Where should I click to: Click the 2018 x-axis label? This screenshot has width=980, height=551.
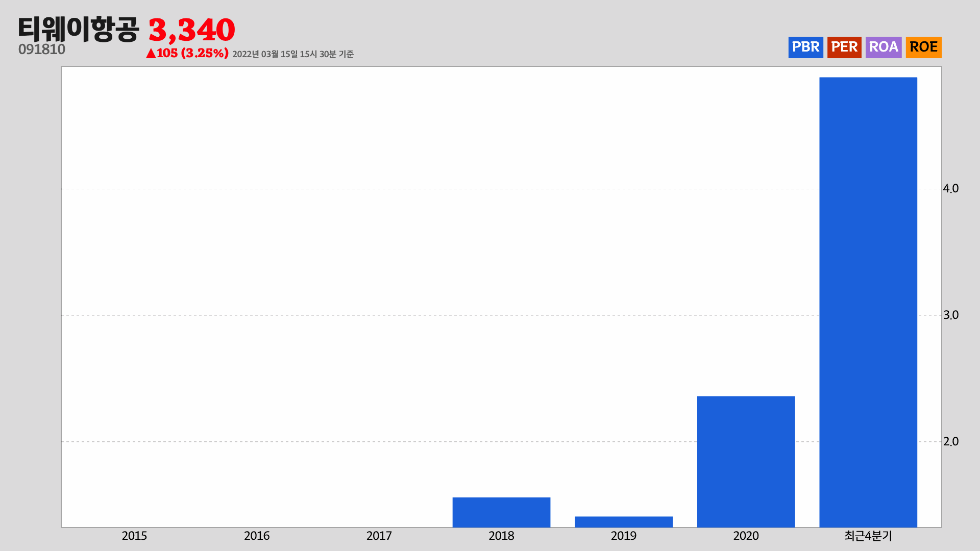point(501,536)
